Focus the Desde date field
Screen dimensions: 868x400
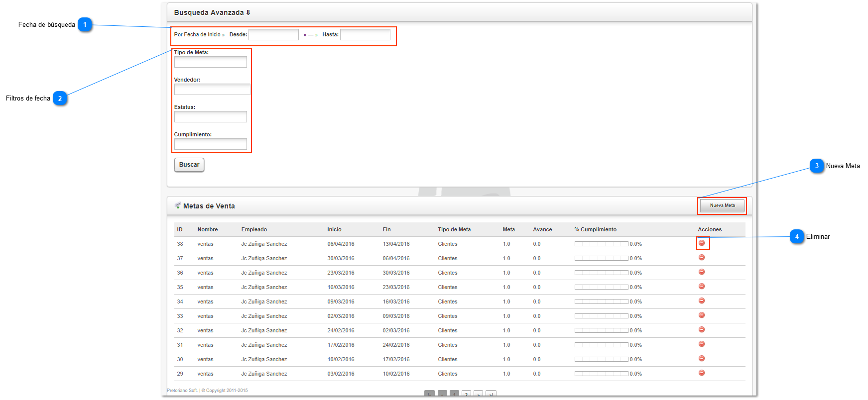click(273, 34)
